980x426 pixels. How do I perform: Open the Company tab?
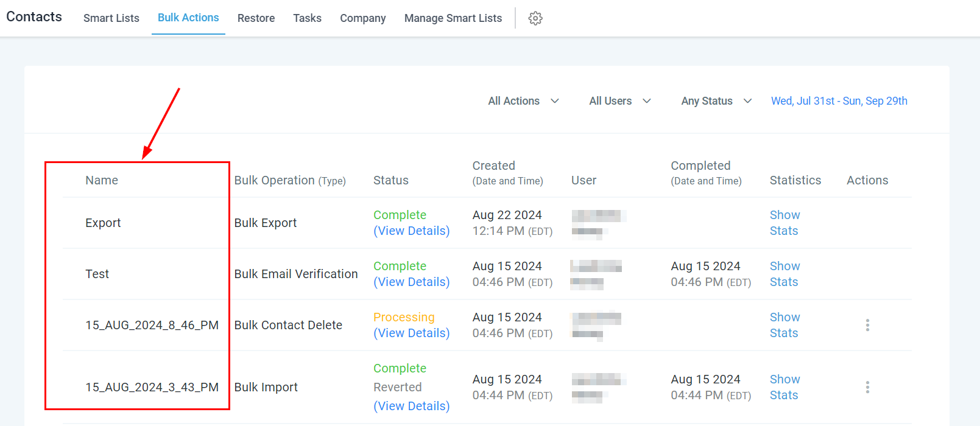tap(363, 18)
